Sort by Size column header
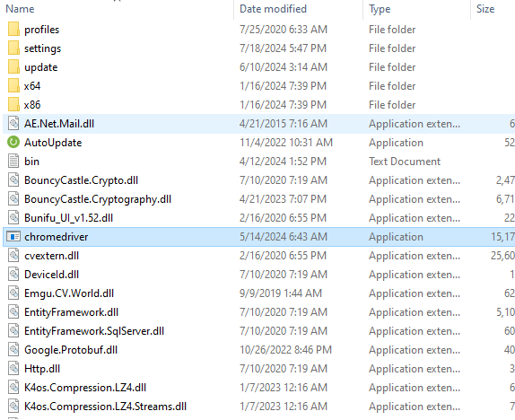This screenshot has width=515, height=420. (485, 9)
